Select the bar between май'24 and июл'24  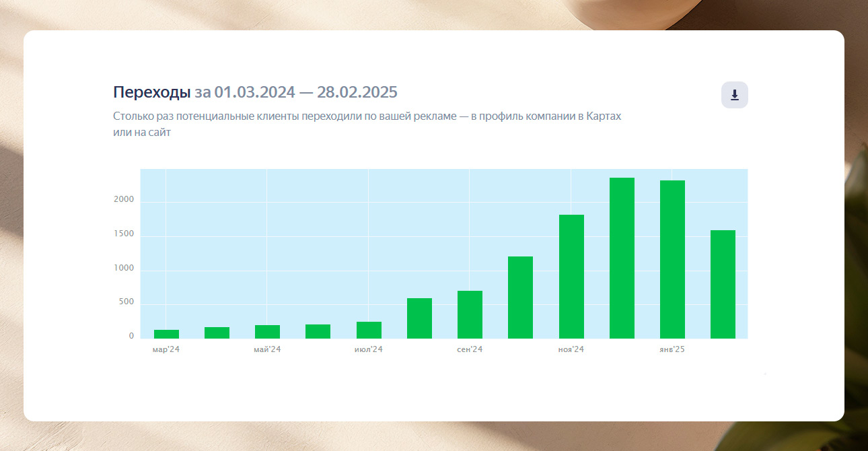[x=318, y=331]
